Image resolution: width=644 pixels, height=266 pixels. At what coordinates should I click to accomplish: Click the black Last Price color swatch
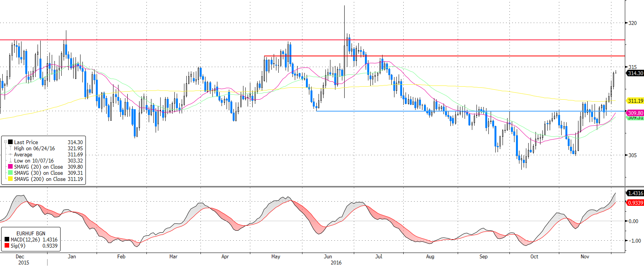[x=10, y=142]
